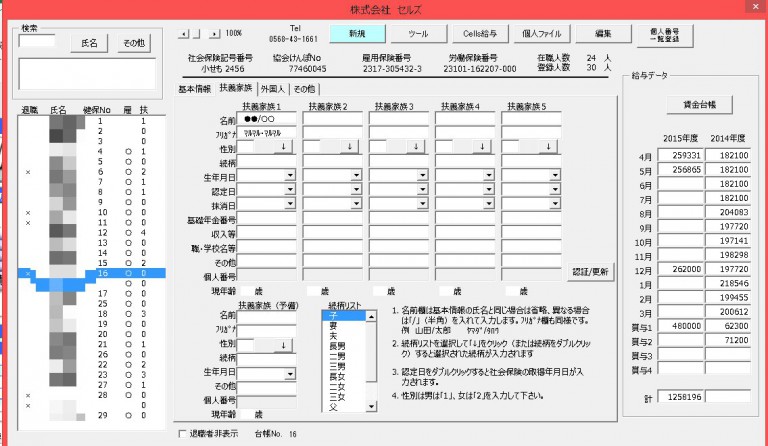The width and height of the screenshot is (768, 446).
Task: Click the 認証/更新 button
Action: [x=590, y=271]
